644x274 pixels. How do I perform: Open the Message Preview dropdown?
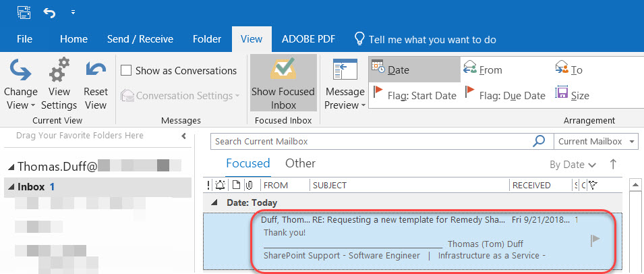click(x=345, y=84)
